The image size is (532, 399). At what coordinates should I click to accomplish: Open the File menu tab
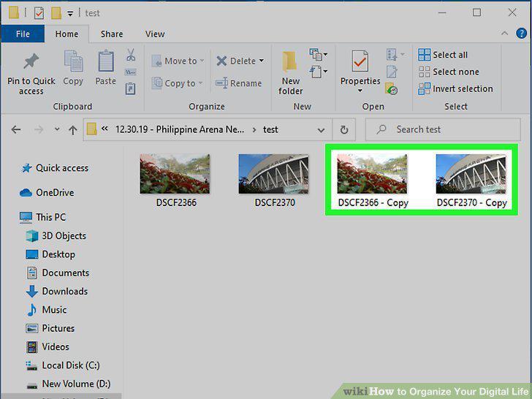(23, 34)
